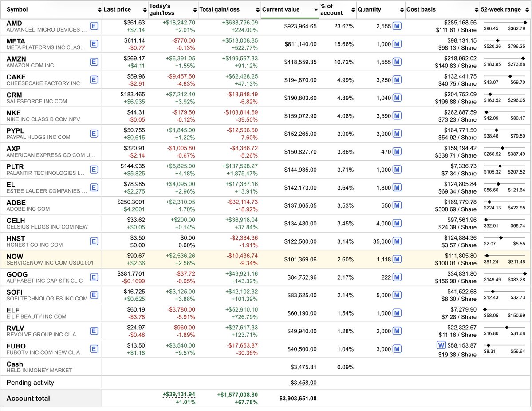
Task: Open the NOW ServiceNow symbol link
Action: point(15,256)
